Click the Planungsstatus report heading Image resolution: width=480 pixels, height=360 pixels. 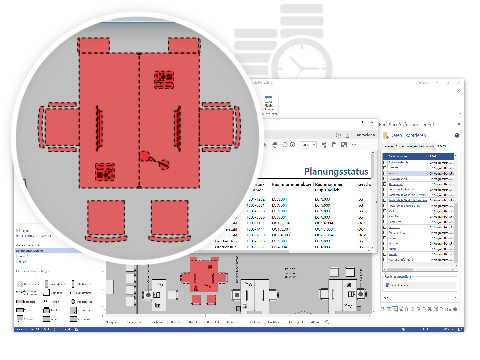point(336,171)
